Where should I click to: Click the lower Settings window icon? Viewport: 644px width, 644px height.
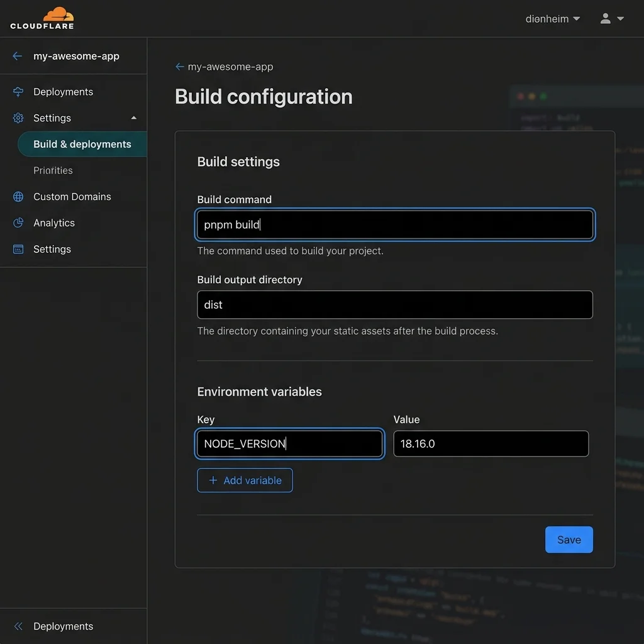pos(18,249)
